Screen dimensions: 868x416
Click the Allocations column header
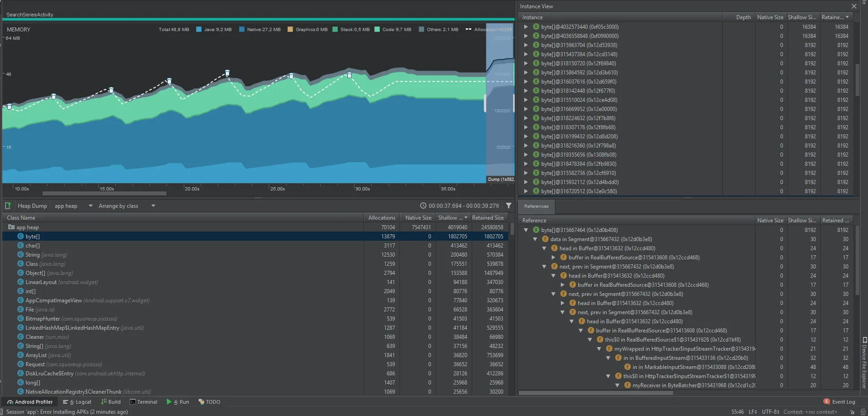[x=382, y=218]
